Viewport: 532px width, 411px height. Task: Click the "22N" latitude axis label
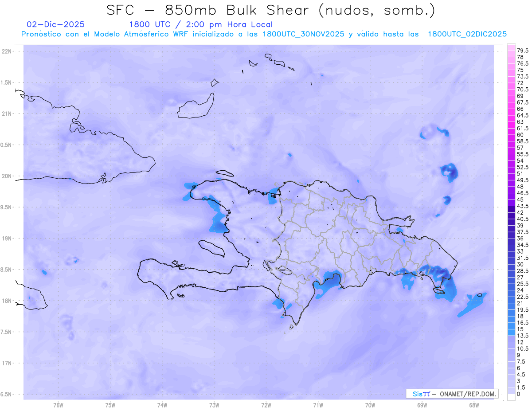(x=7, y=51)
